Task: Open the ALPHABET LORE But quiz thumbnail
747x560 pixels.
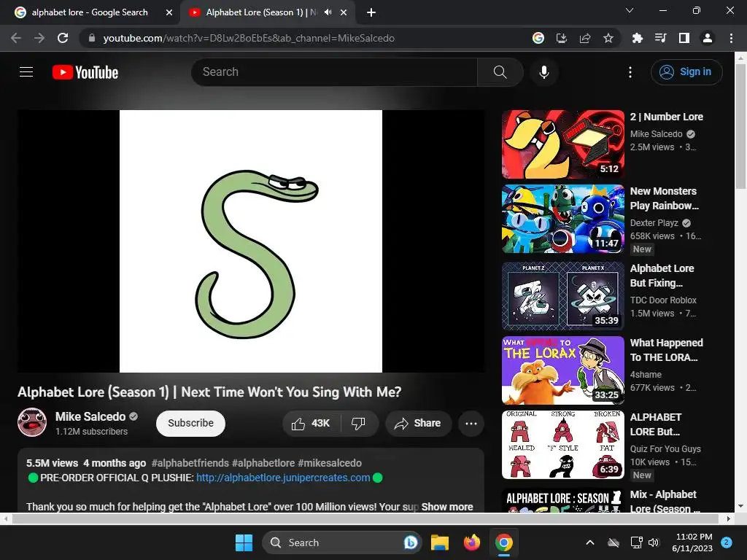Action: click(x=563, y=445)
